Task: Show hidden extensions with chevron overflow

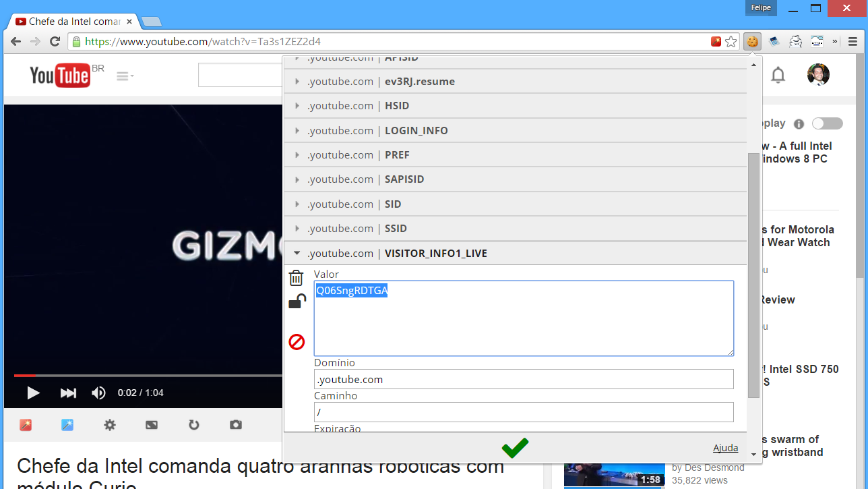Action: pyautogui.click(x=835, y=42)
